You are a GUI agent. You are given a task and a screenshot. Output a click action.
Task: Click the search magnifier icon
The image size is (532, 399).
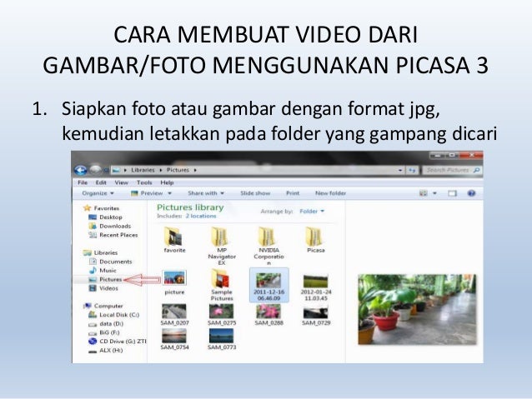[477, 170]
